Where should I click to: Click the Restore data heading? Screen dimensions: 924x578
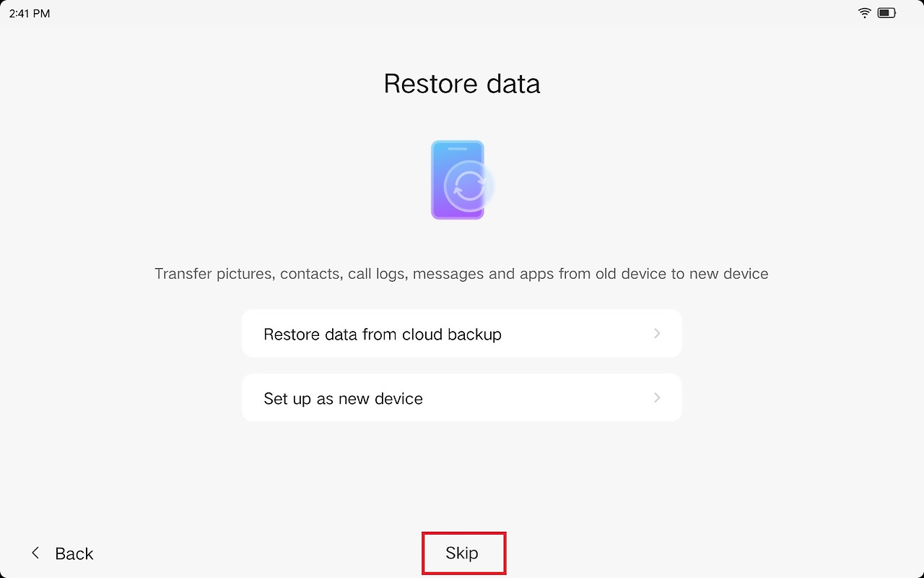point(462,84)
